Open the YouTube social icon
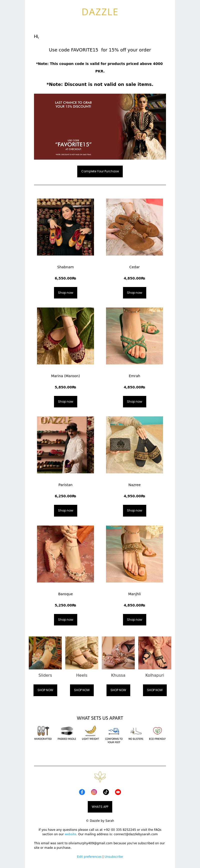This screenshot has height=868, width=200. [x=118, y=792]
